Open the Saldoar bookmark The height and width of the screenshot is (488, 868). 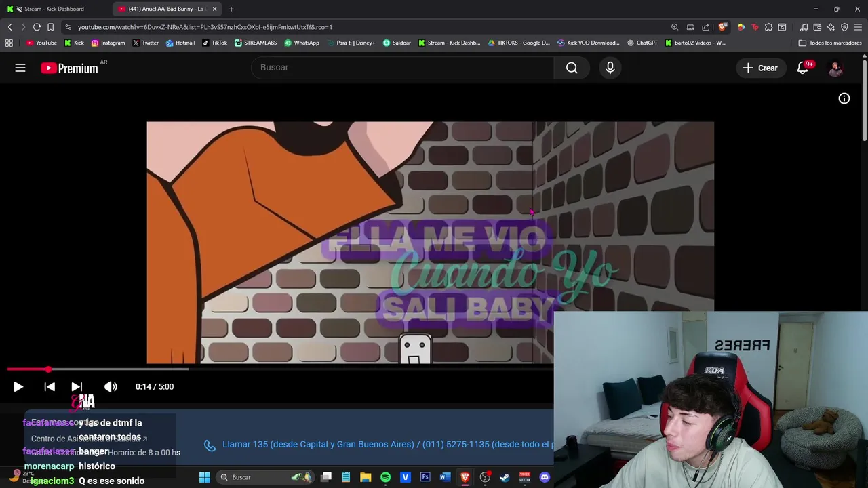coord(397,43)
